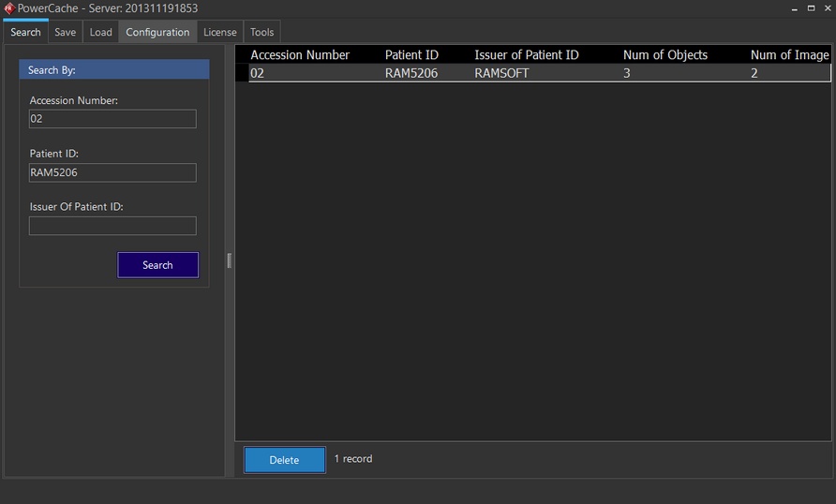Click the panel splitter grip handle

(229, 260)
